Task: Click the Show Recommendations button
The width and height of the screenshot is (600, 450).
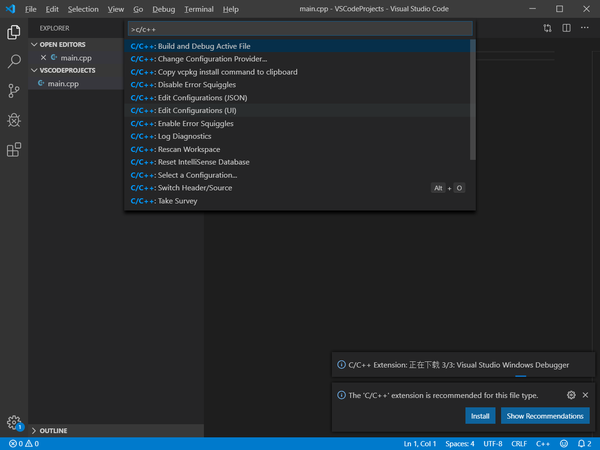Action: tap(545, 416)
